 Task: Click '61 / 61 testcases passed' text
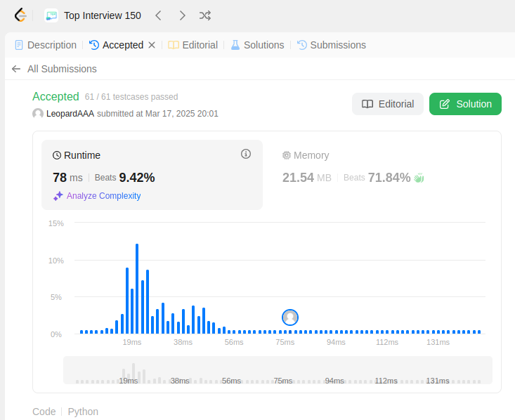tap(131, 97)
